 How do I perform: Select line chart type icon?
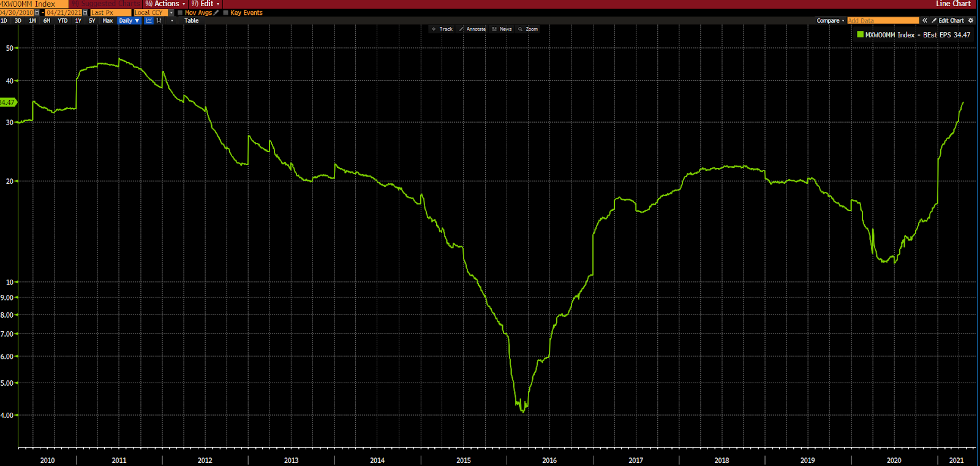click(149, 20)
